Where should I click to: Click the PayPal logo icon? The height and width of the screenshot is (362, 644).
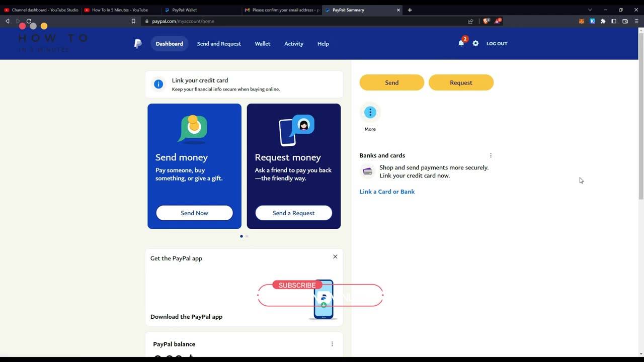[138, 44]
